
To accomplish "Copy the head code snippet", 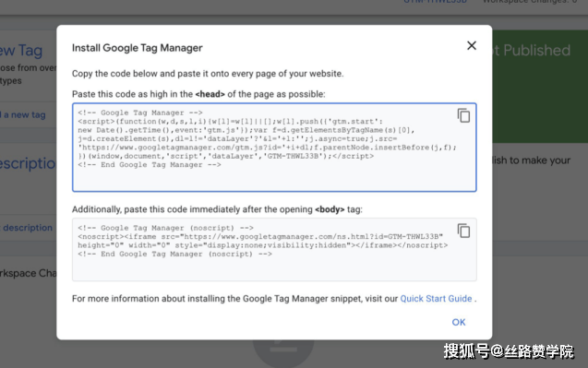I will (x=463, y=115).
